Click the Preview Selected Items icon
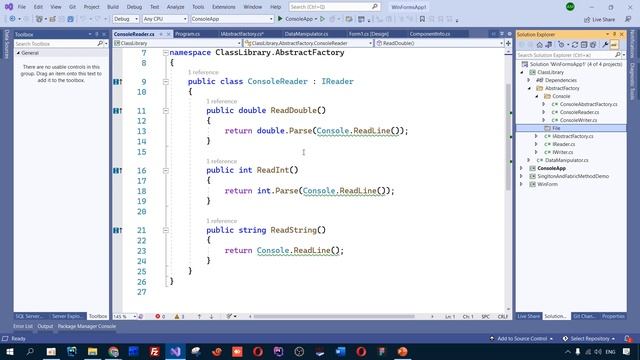The height and width of the screenshot is (360, 640). [614, 45]
